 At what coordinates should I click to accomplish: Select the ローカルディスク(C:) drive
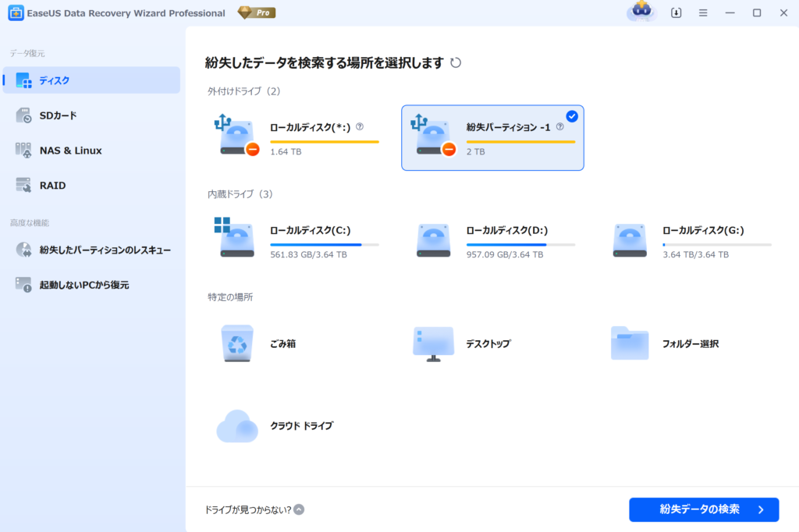click(310, 231)
